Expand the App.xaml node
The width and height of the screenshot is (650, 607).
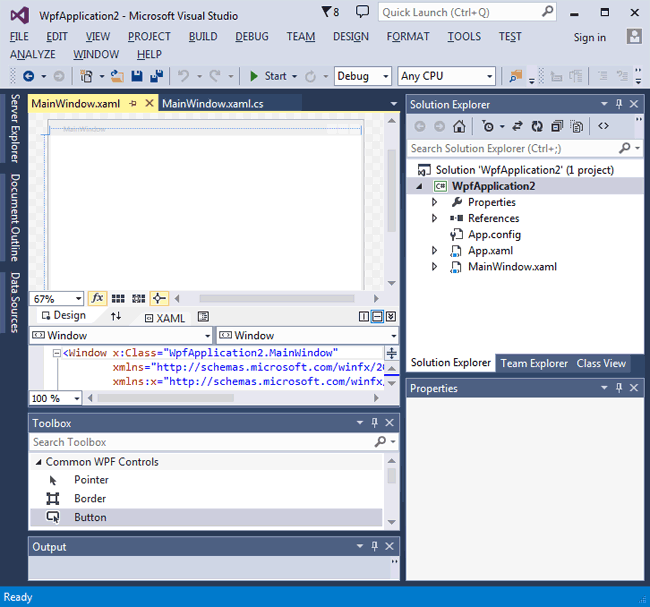(x=434, y=250)
